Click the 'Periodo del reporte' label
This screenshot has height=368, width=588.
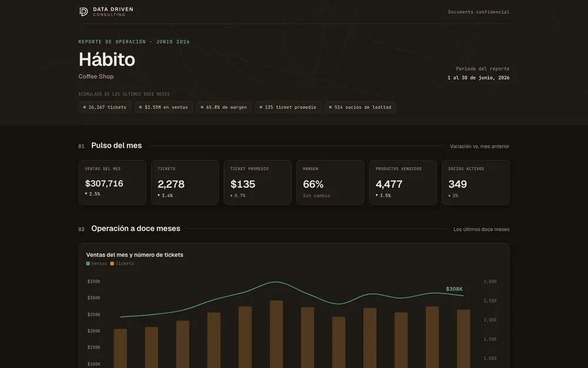click(x=482, y=69)
